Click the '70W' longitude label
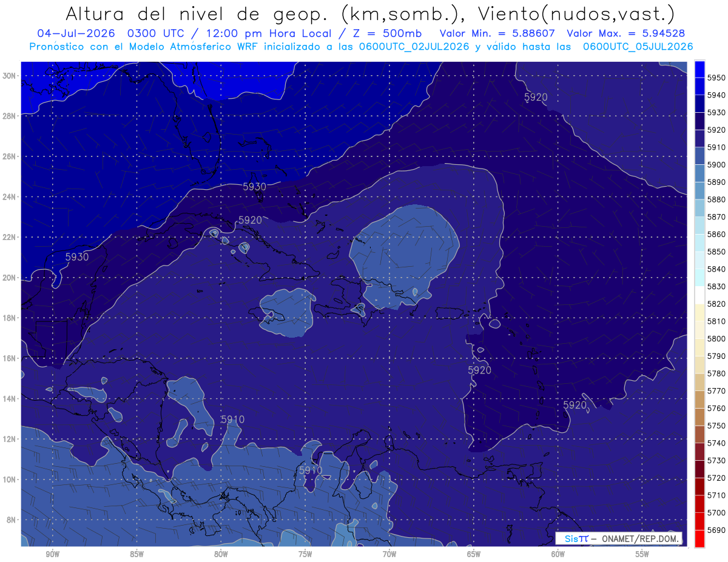The width and height of the screenshot is (728, 562). click(389, 554)
